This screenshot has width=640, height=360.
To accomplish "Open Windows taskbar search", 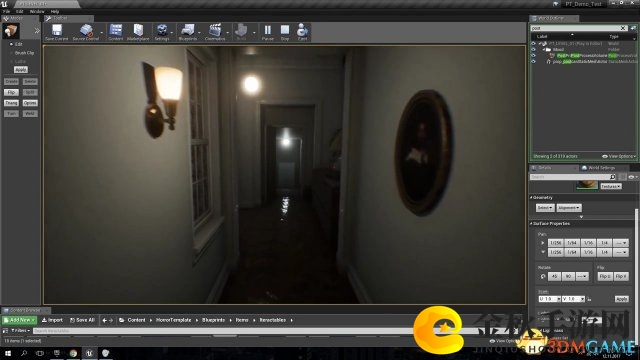I will click(24, 353).
